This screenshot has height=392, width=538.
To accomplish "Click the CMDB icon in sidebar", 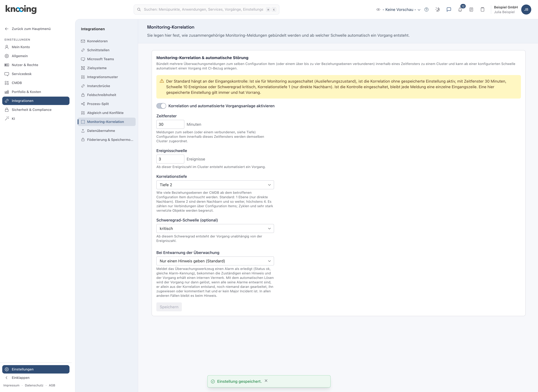I will pyautogui.click(x=7, y=83).
